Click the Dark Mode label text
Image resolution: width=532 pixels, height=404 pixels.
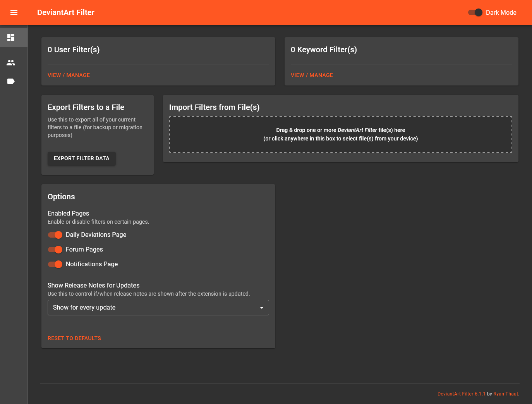501,12
